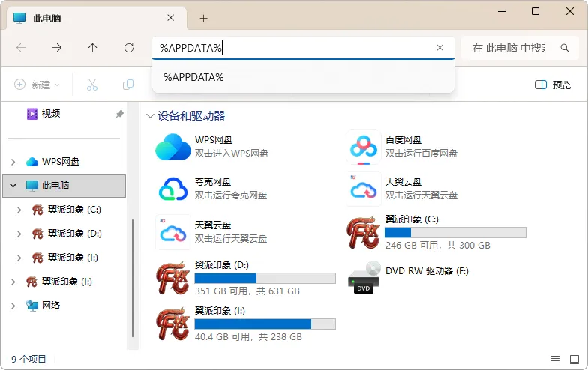
Task: Click the 351 GB 可用 capacity text
Action: [247, 291]
